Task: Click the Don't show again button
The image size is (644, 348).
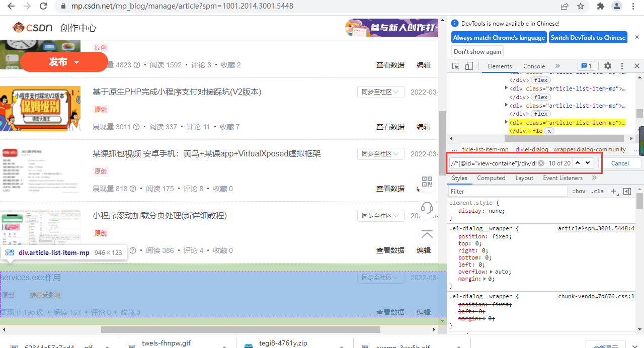Action: point(477,52)
